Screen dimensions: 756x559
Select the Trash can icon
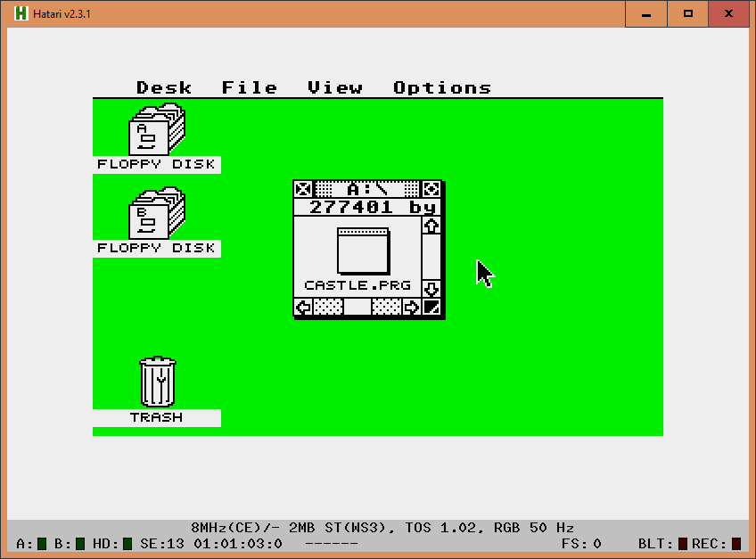point(158,382)
